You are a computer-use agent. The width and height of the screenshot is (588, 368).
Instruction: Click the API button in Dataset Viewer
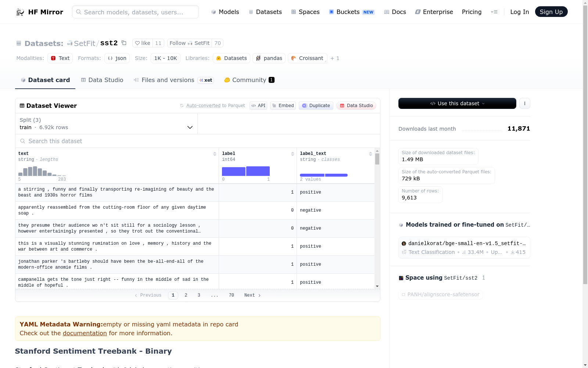coord(258,106)
